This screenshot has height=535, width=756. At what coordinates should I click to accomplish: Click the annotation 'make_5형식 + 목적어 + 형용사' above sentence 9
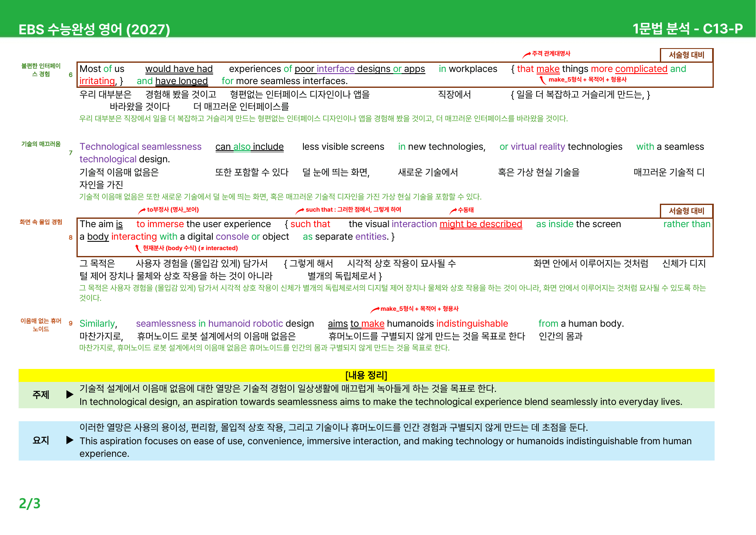[x=419, y=309]
